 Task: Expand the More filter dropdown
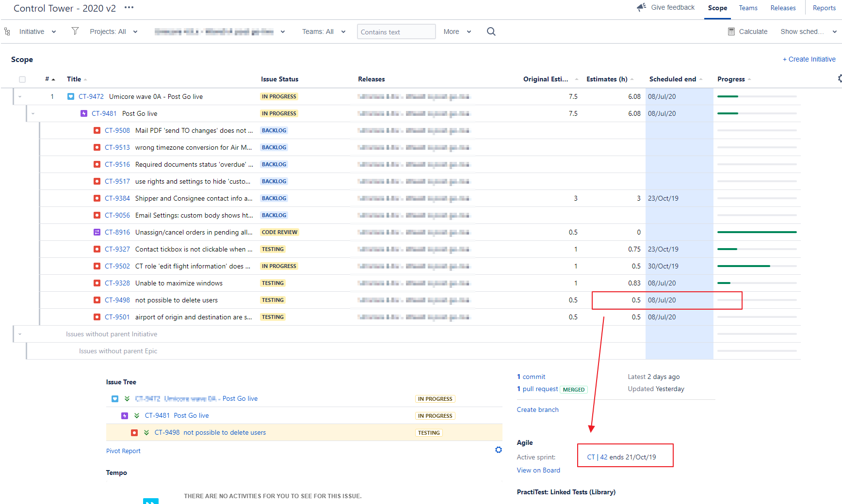coord(457,31)
